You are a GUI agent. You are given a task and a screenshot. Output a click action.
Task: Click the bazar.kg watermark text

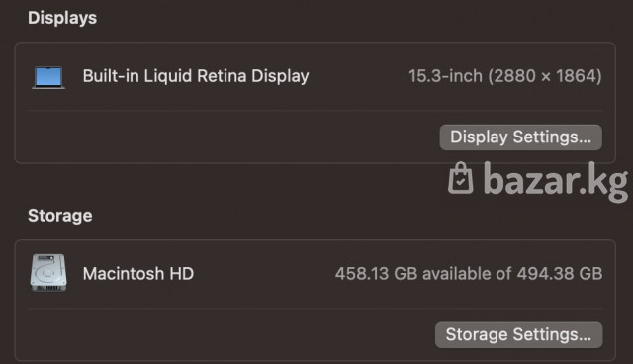click(556, 181)
